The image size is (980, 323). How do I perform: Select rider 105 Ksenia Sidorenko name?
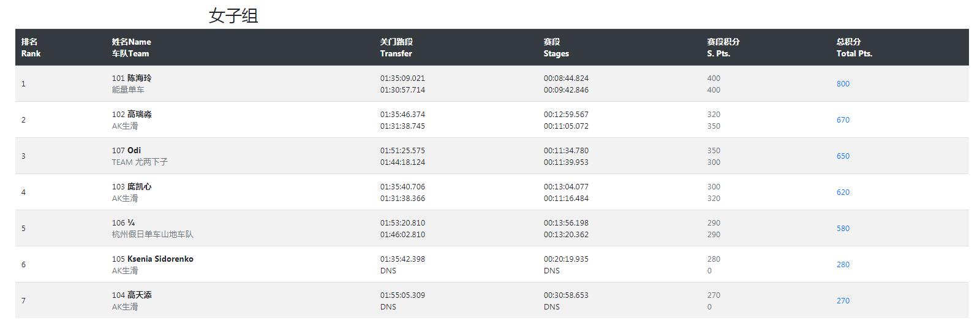(x=153, y=259)
